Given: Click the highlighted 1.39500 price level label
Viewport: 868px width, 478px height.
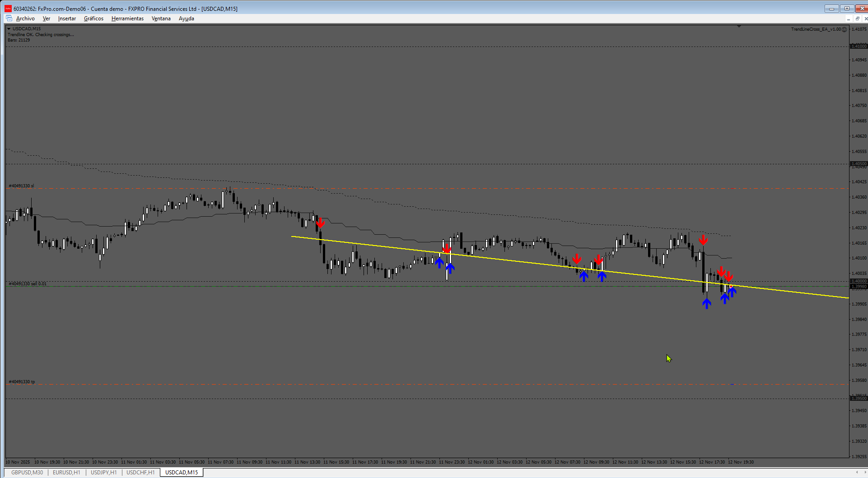Looking at the screenshot, I should tap(859, 399).
